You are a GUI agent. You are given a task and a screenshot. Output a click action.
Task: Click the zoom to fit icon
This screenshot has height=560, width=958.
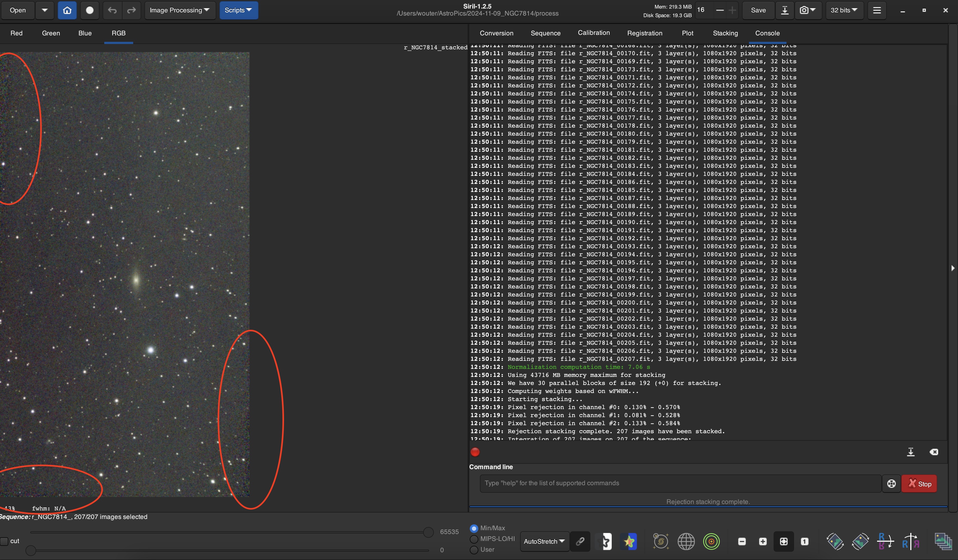(x=784, y=542)
